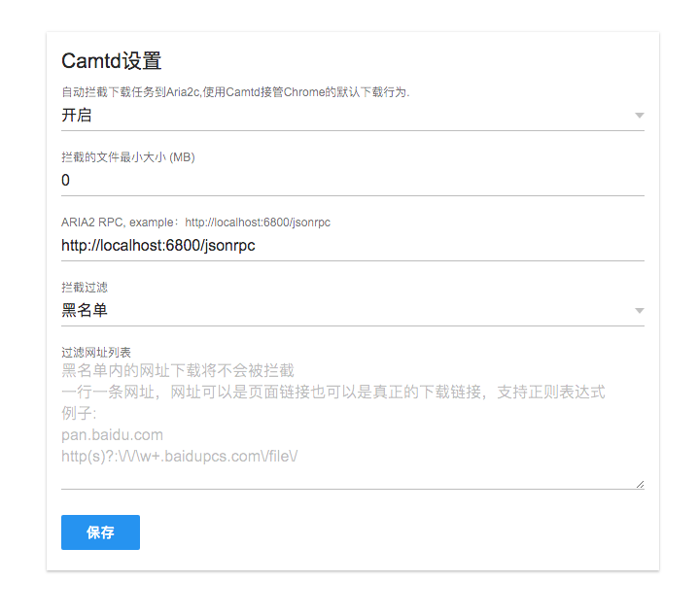Click inside the 过滤网址列表 text area
Screen dimensions: 698x616
[x=353, y=426]
